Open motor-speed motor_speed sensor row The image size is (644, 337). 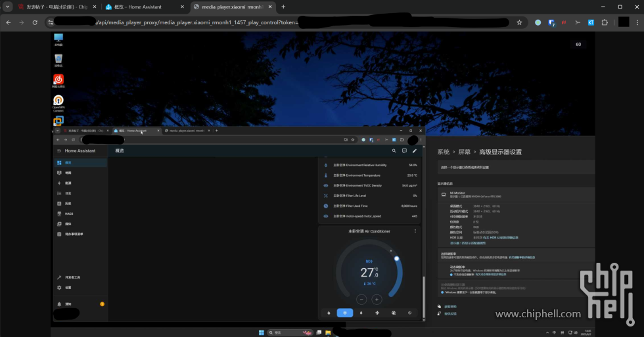(370, 216)
